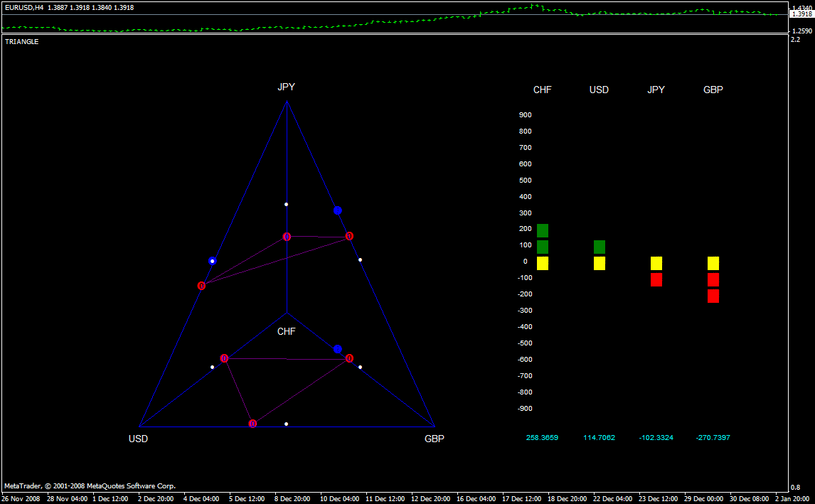Select the yellow USD square at level 0

pos(600,264)
